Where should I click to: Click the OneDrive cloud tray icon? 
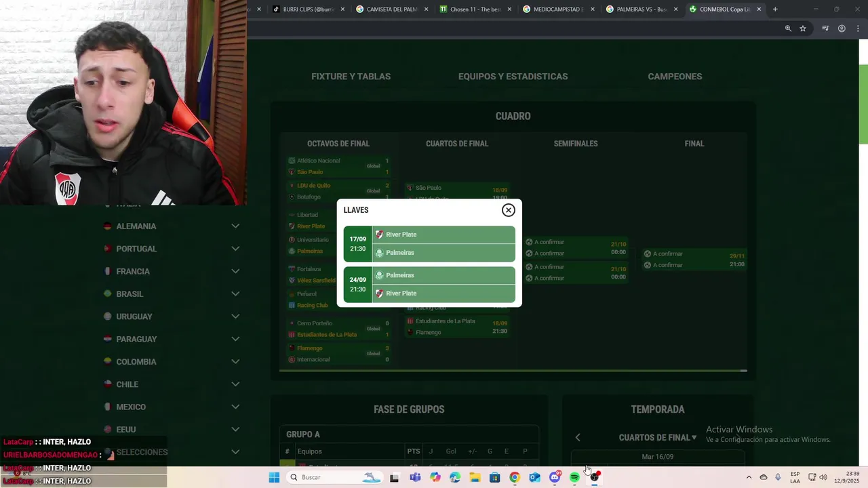click(764, 477)
